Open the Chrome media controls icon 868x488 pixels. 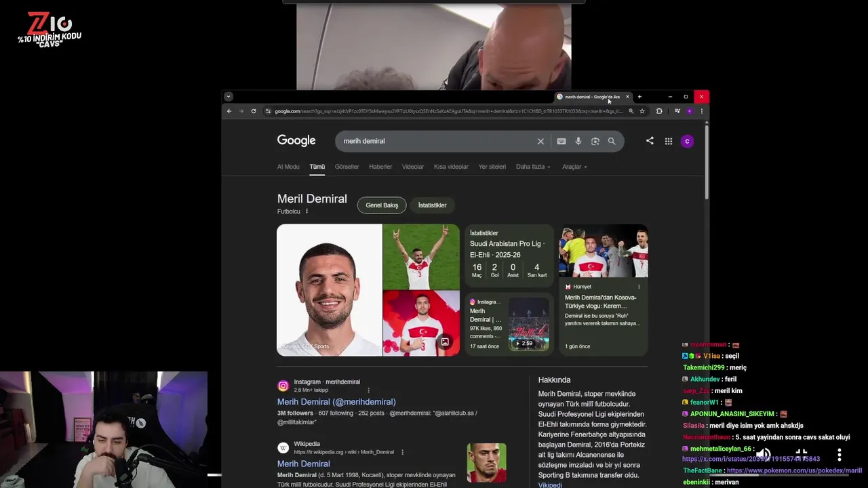pyautogui.click(x=677, y=111)
